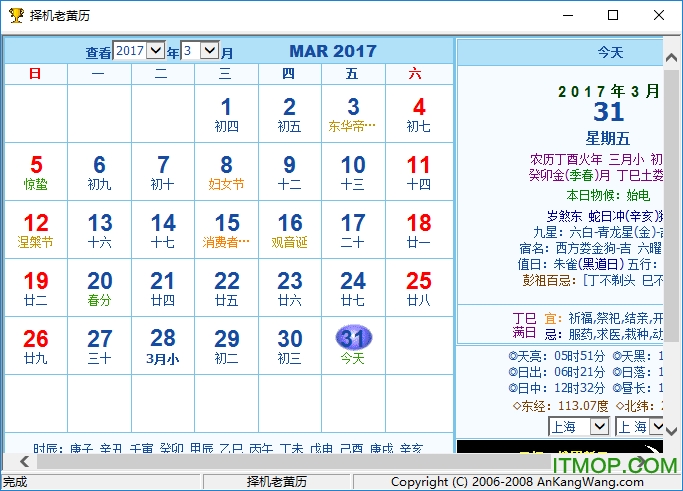This screenshot has height=491, width=683.
Task: Click the trophy app icon in title bar
Action: (15, 16)
